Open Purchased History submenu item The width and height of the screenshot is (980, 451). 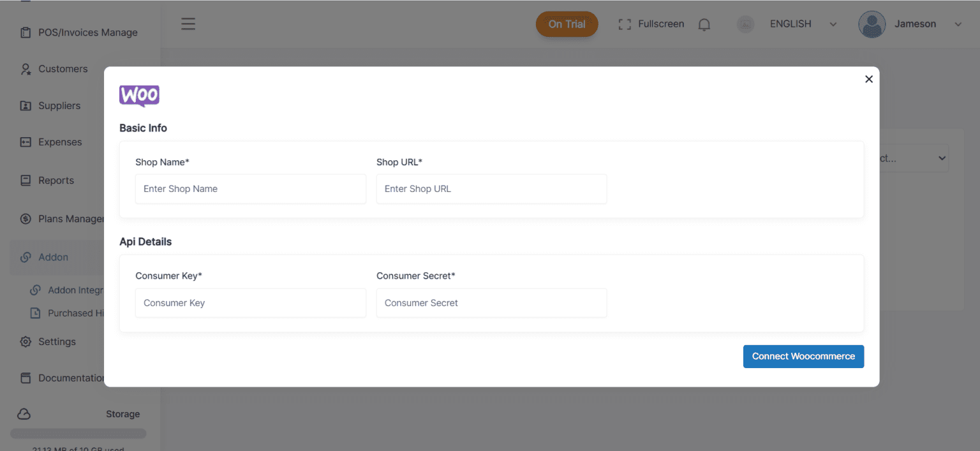(68, 313)
